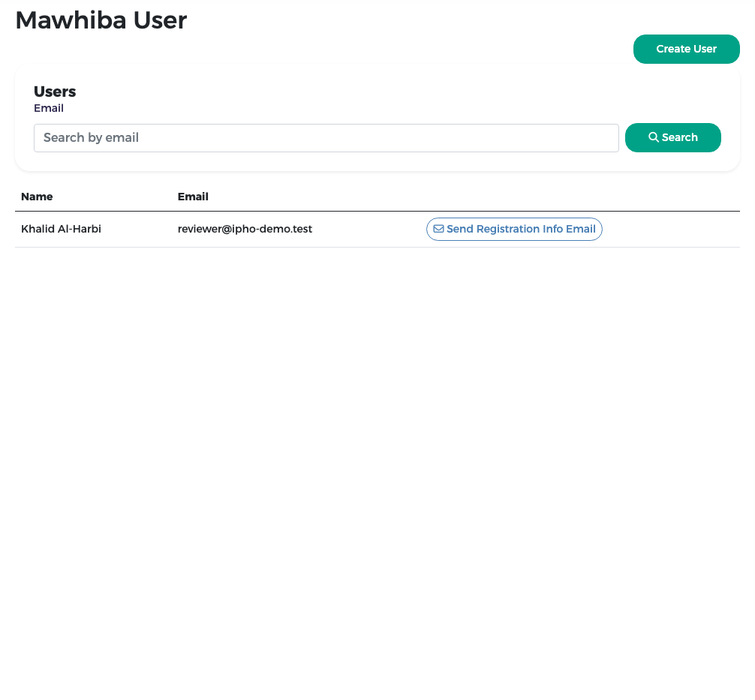
Task: Click the Search button
Action: pos(672,138)
